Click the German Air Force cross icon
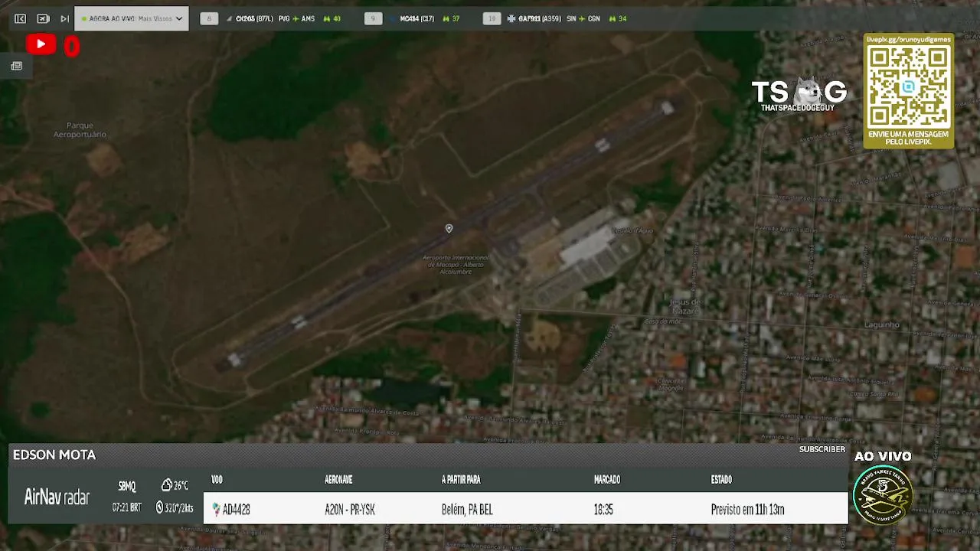Viewport: 980px width, 551px height. [511, 18]
